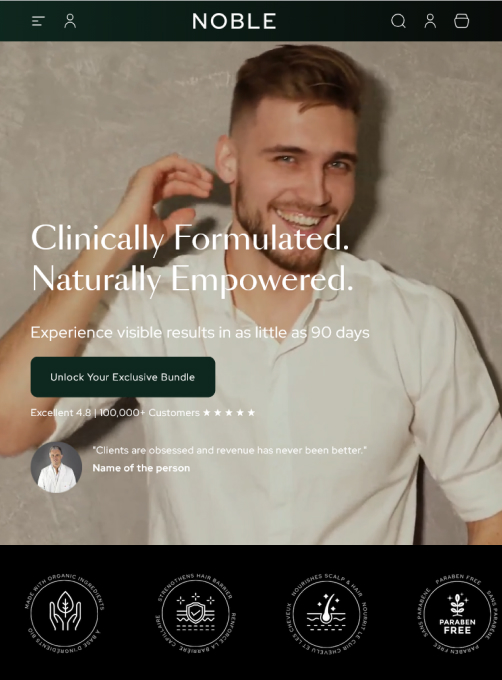The image size is (502, 680).
Task: Click the testimonial doctor avatar photo
Action: [x=56, y=467]
